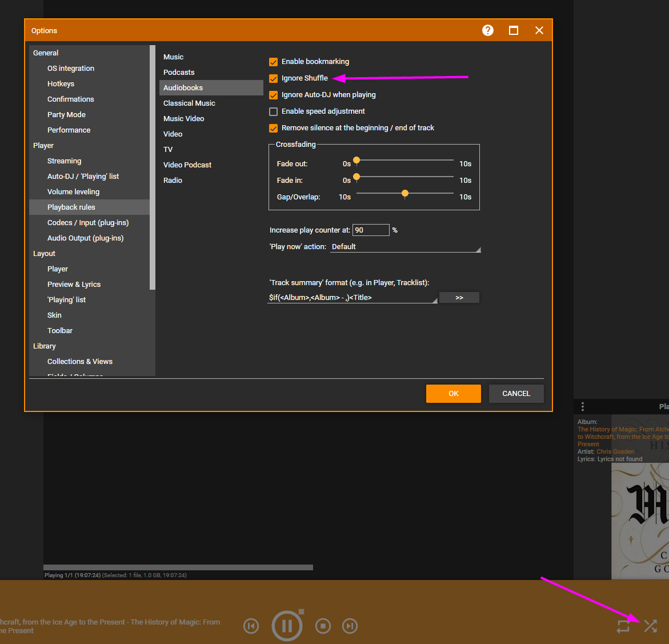Click the Increase play counter percentage field
Screen dimensions: 669x644
click(x=371, y=230)
